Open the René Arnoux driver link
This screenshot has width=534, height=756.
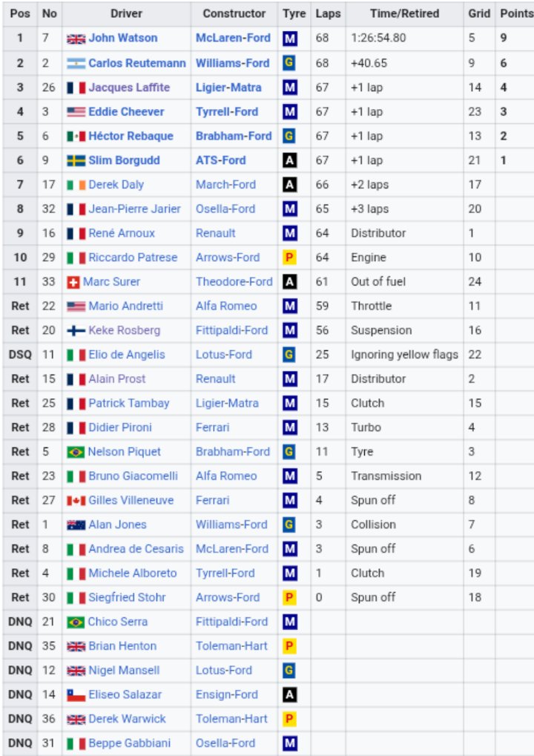click(122, 234)
